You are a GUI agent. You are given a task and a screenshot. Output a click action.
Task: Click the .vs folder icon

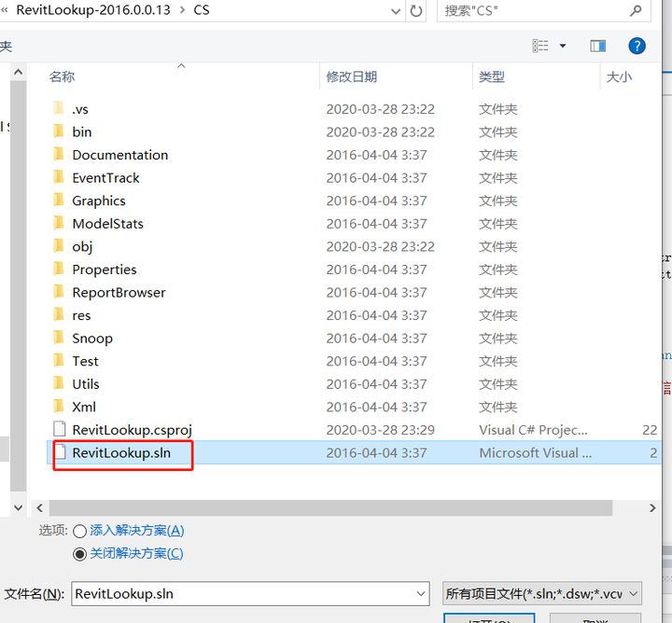[59, 108]
